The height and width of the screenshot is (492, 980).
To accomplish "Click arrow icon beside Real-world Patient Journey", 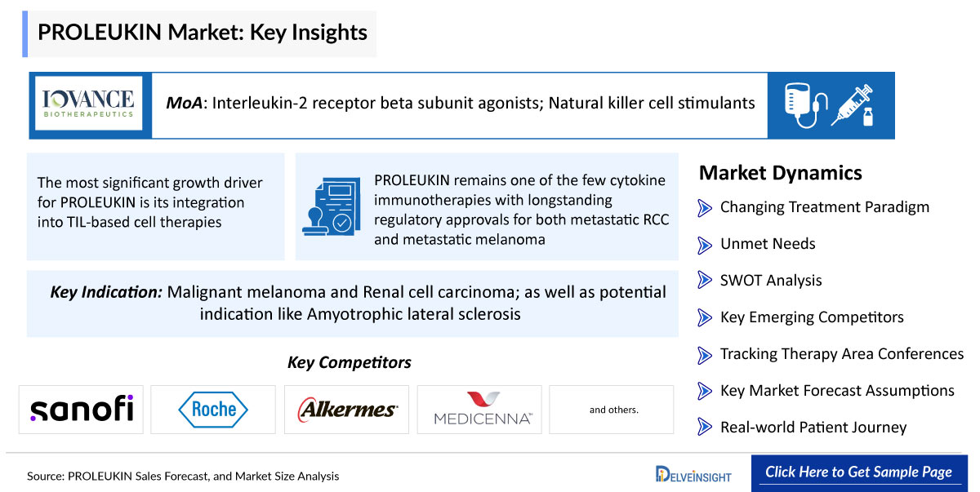I will click(x=705, y=428).
